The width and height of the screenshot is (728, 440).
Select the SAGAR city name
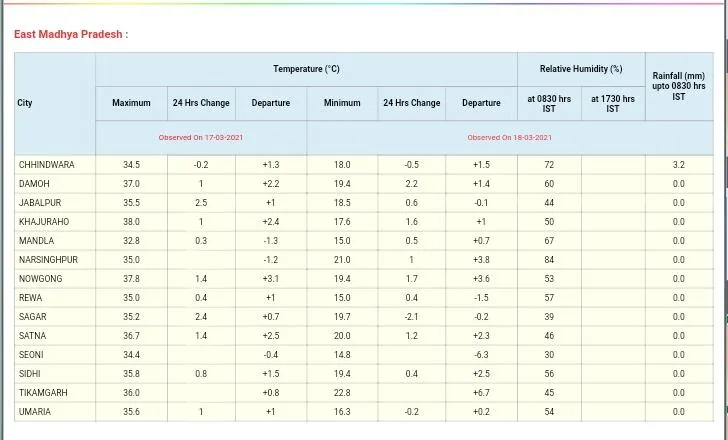[x=32, y=317]
